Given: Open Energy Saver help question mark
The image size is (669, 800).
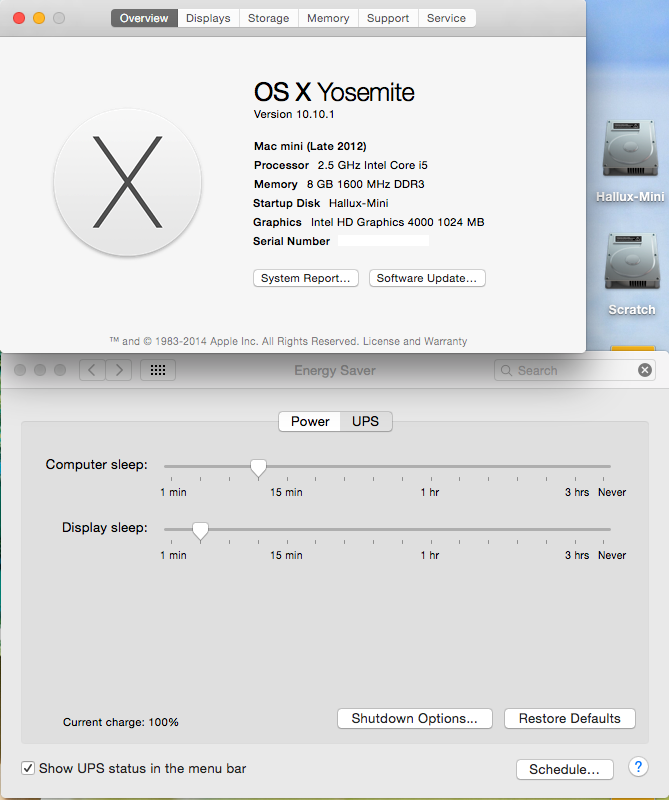Looking at the screenshot, I should [x=638, y=767].
